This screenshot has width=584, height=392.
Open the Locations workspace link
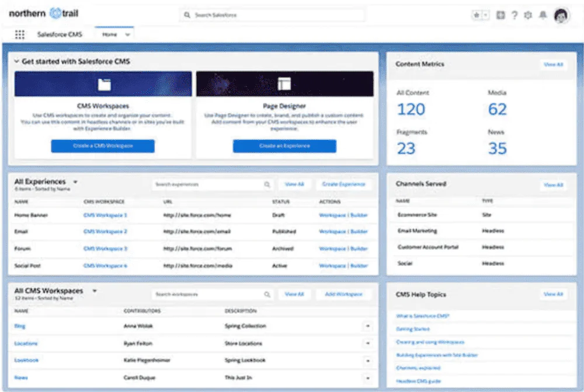click(x=26, y=343)
